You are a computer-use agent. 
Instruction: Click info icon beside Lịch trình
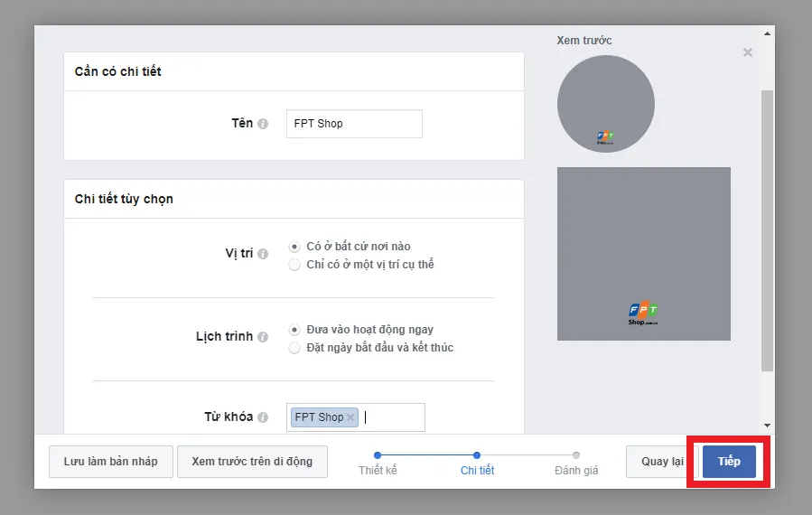pyautogui.click(x=263, y=337)
